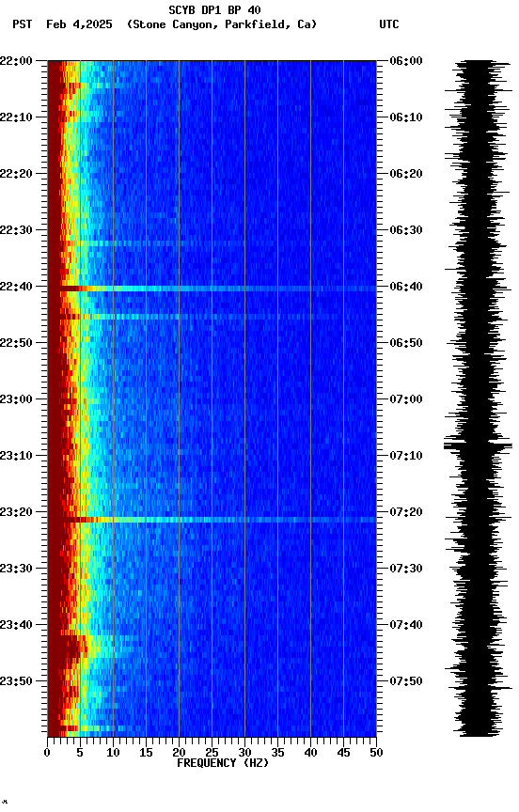Click the 22:00 PST time label
This screenshot has width=519, height=812.
tap(16, 61)
